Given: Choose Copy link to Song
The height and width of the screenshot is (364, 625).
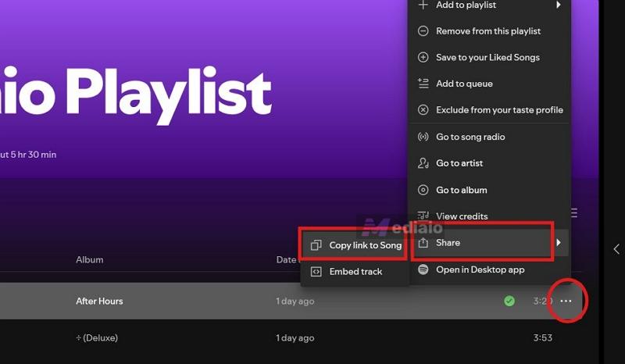Looking at the screenshot, I should [x=355, y=245].
